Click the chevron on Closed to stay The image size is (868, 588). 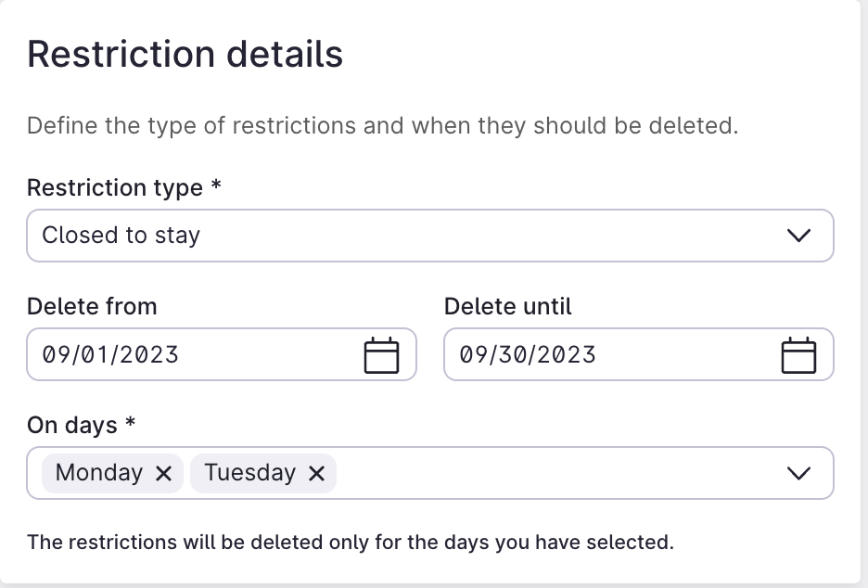point(798,236)
